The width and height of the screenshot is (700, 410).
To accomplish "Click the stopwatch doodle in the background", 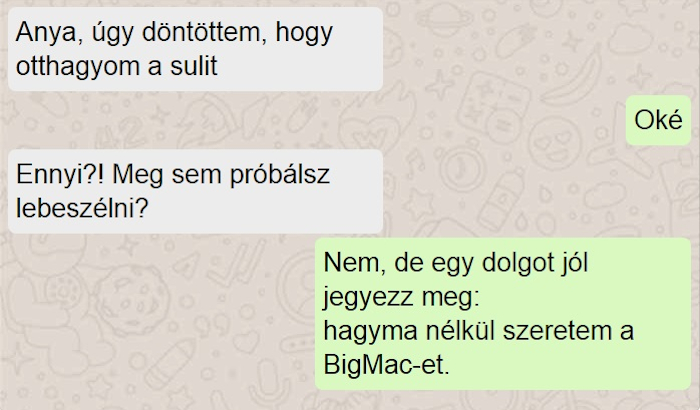I will tap(462, 170).
